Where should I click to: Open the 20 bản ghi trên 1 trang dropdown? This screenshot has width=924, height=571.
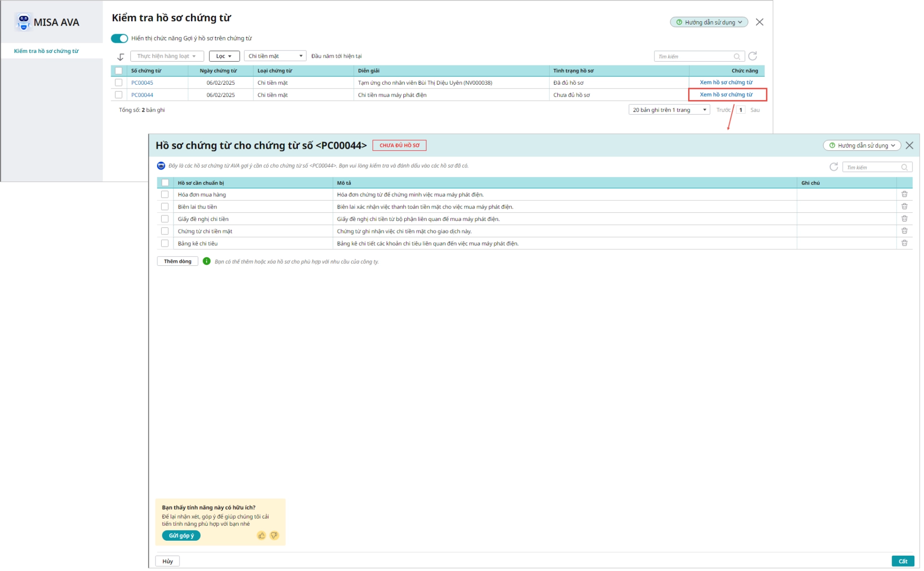coord(669,110)
